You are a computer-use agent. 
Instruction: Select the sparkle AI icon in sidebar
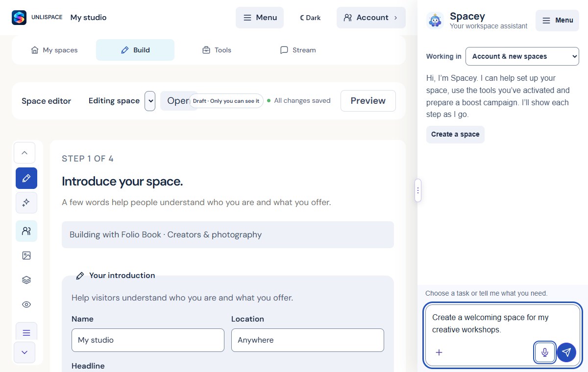coord(26,203)
